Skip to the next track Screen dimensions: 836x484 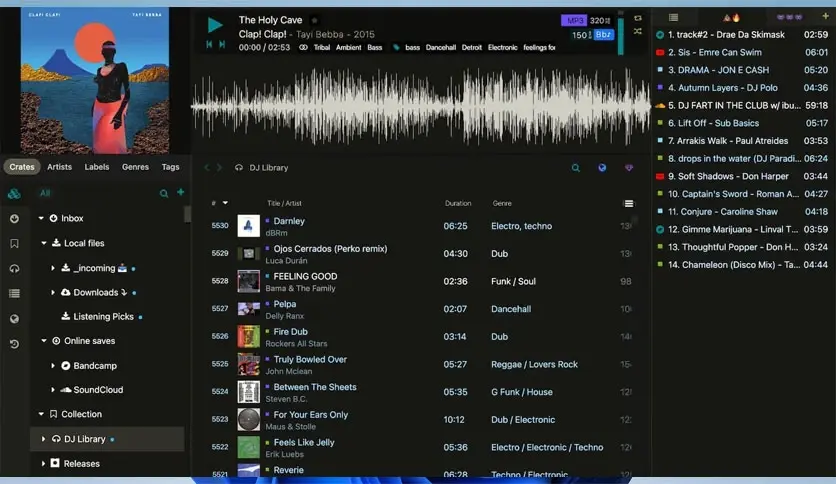tap(221, 45)
